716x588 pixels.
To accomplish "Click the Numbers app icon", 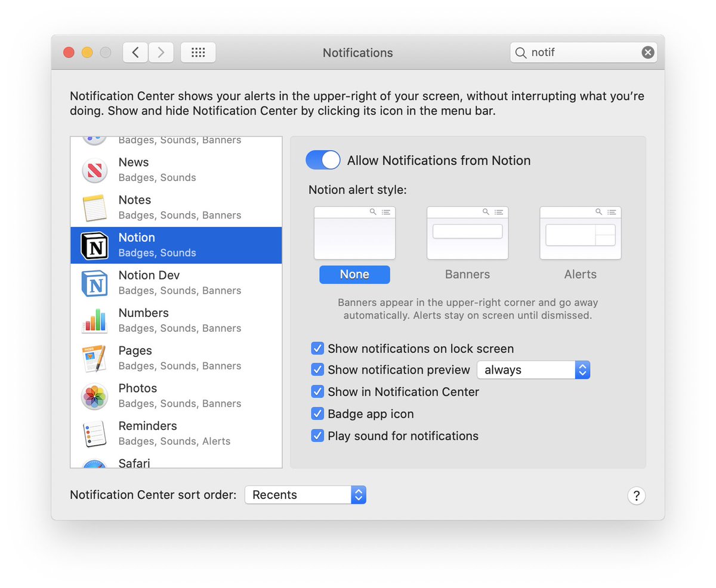I will pos(94,321).
